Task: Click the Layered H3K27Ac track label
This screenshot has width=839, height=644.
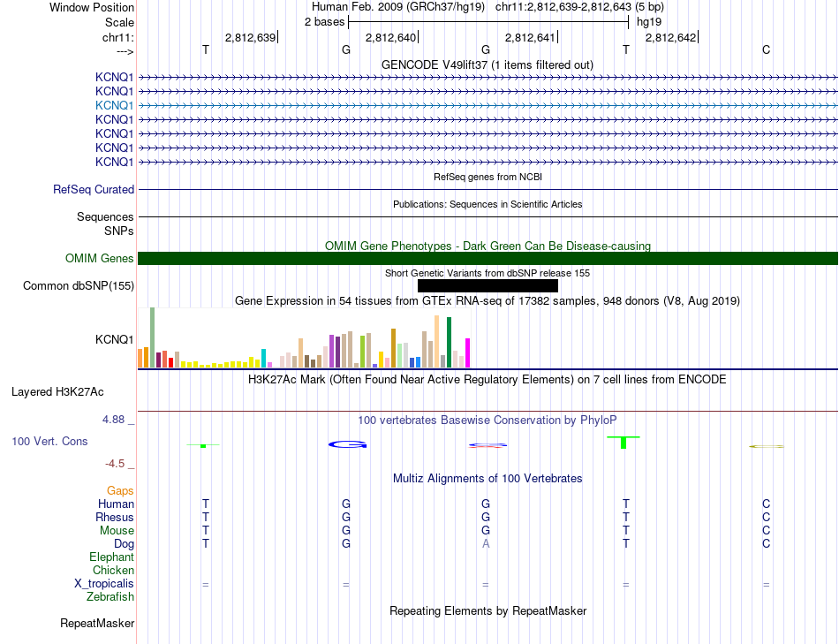Action: (x=57, y=392)
